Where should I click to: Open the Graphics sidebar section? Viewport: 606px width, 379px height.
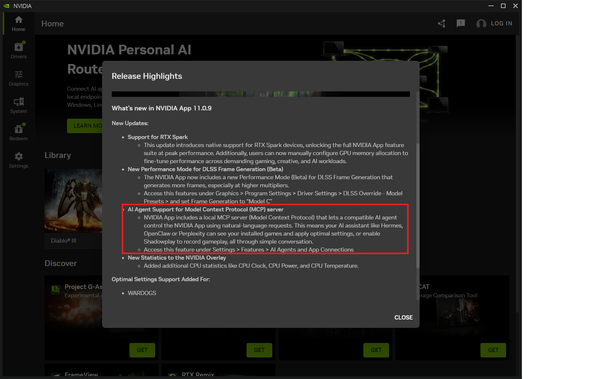(18, 78)
